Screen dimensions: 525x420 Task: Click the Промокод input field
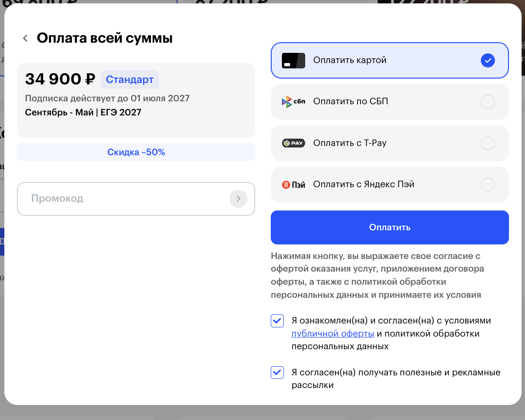(x=136, y=199)
